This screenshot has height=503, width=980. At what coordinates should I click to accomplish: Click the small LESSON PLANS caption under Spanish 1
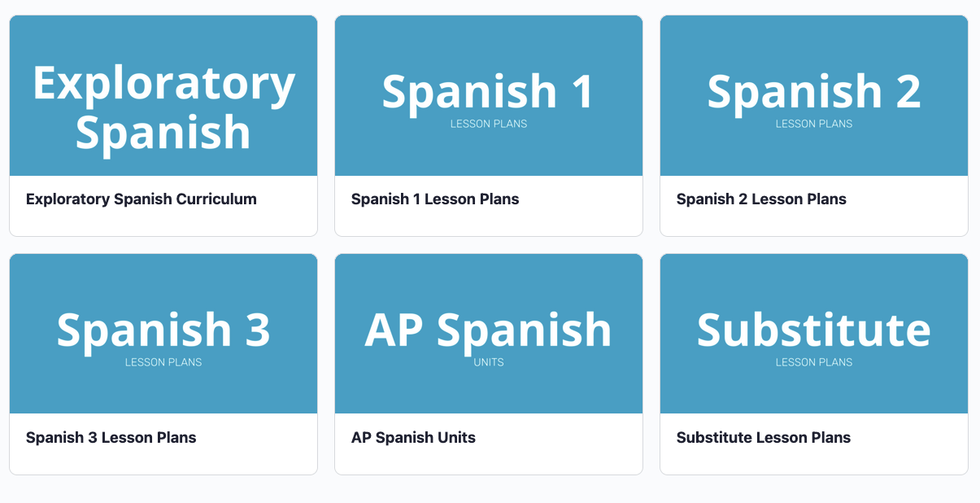(489, 125)
